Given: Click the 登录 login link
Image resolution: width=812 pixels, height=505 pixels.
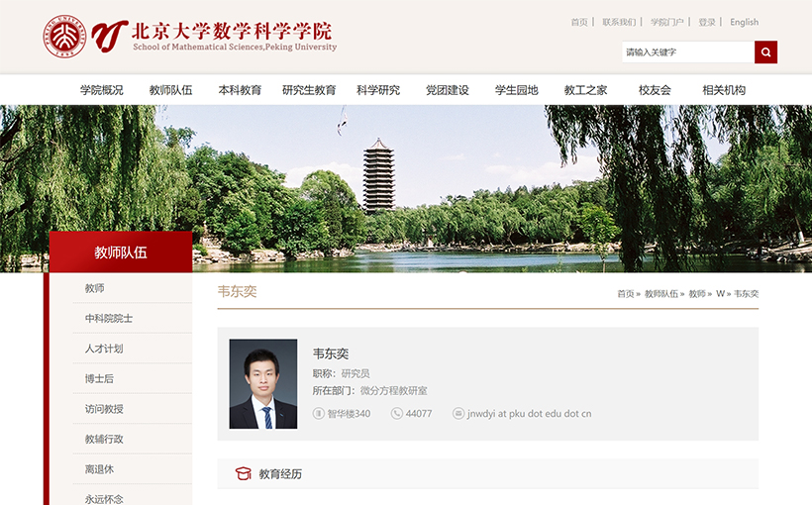Looking at the screenshot, I should (706, 22).
